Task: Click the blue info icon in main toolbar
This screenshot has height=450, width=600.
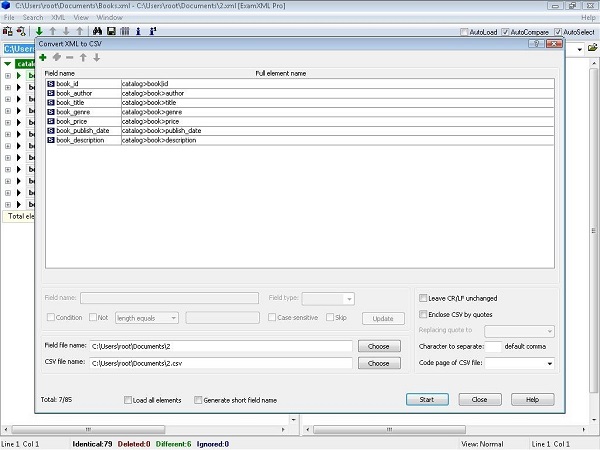Action: point(138,31)
